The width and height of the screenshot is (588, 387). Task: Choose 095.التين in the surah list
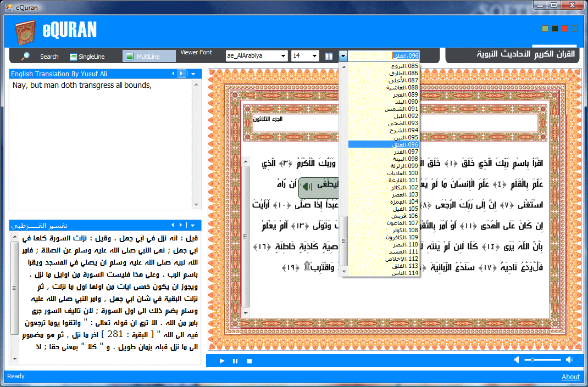tap(384, 137)
